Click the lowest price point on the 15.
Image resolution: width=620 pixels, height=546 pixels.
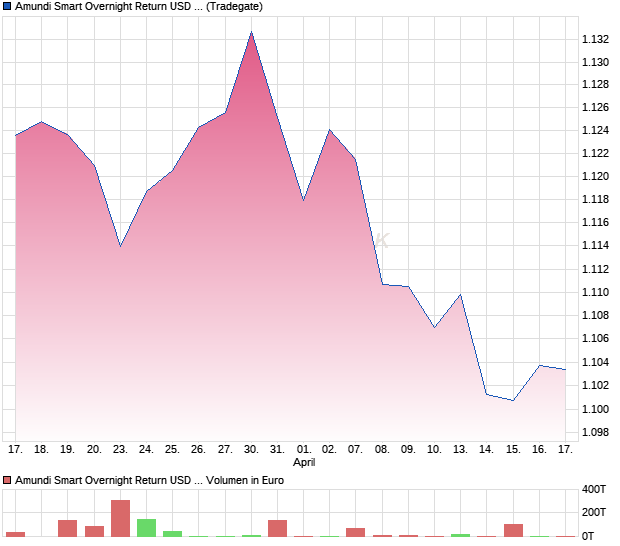point(513,401)
